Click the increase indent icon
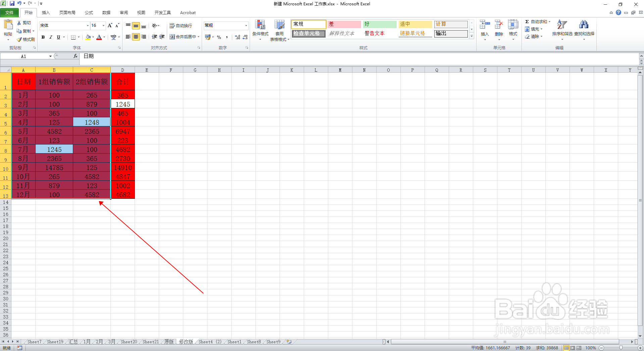Screen dimensions: 644x351 [162, 37]
